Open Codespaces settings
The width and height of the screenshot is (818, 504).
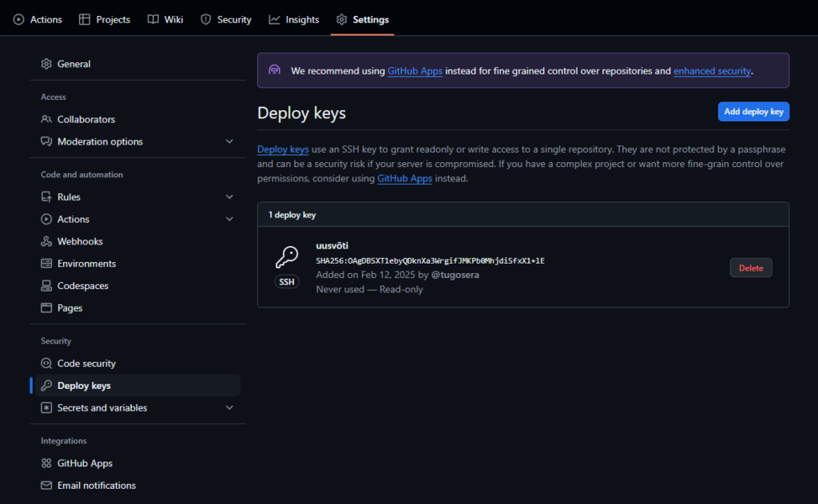[137, 285]
